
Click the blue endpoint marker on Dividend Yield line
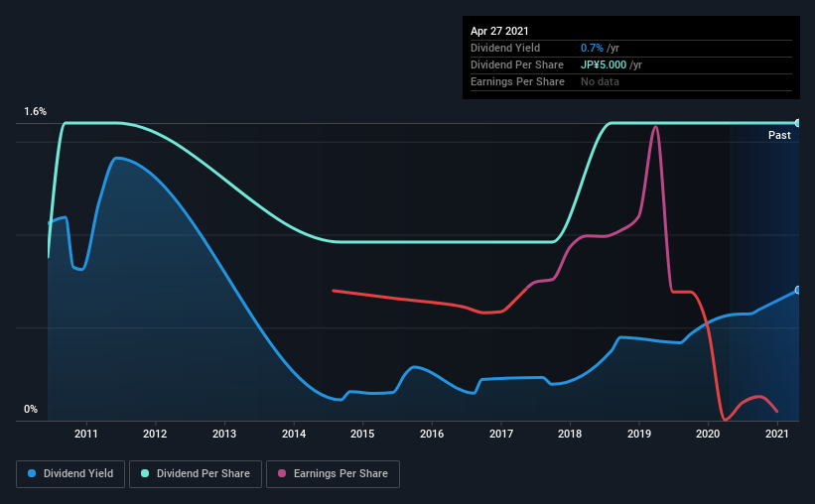[797, 290]
